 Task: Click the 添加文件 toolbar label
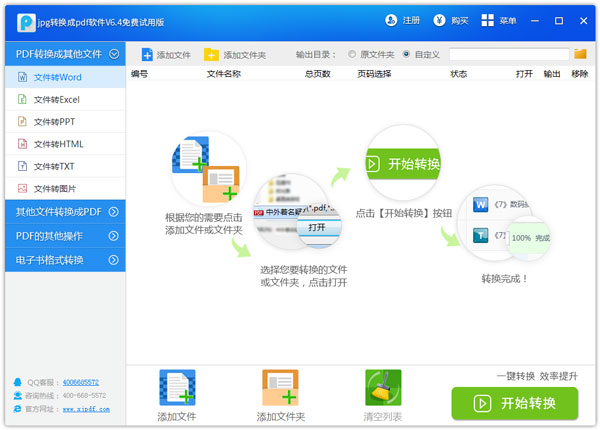click(173, 55)
